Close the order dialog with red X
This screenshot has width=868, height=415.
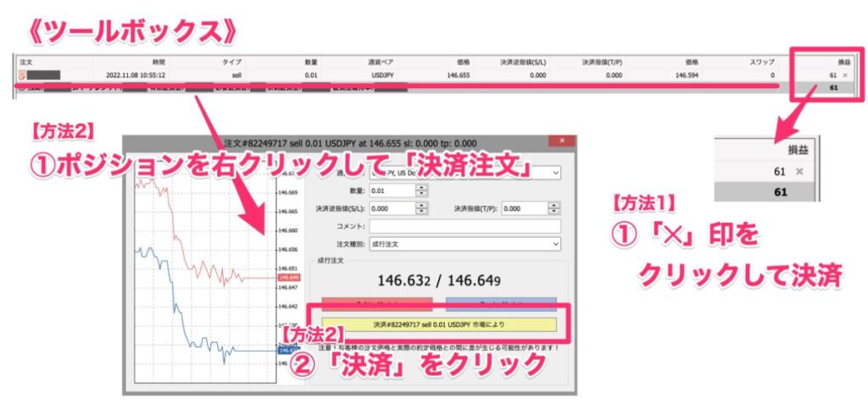pos(560,142)
